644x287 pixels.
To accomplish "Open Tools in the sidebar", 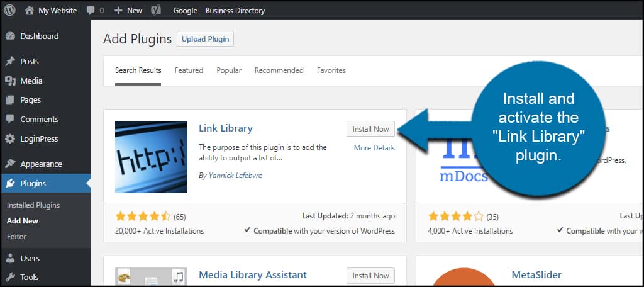I will tap(30, 277).
